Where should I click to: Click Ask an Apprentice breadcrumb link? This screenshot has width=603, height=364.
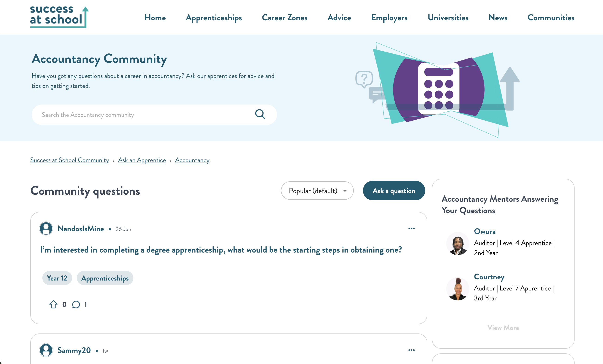(142, 160)
